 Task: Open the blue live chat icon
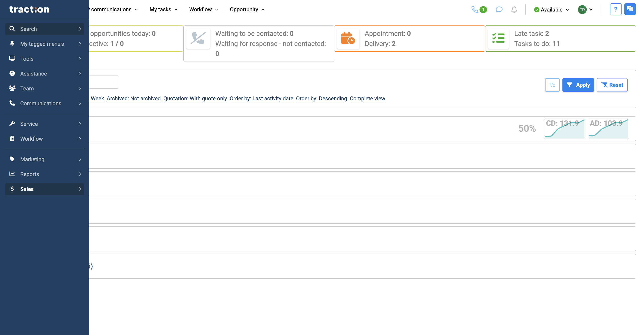point(630,9)
